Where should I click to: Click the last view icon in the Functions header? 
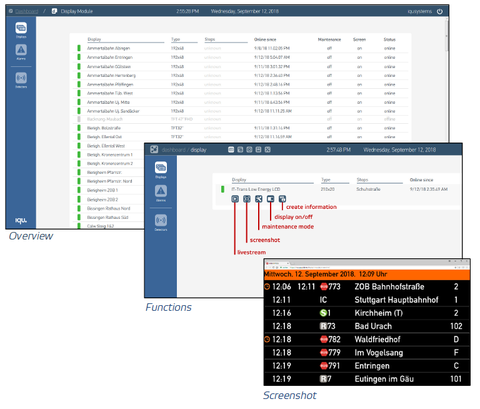click(267, 150)
